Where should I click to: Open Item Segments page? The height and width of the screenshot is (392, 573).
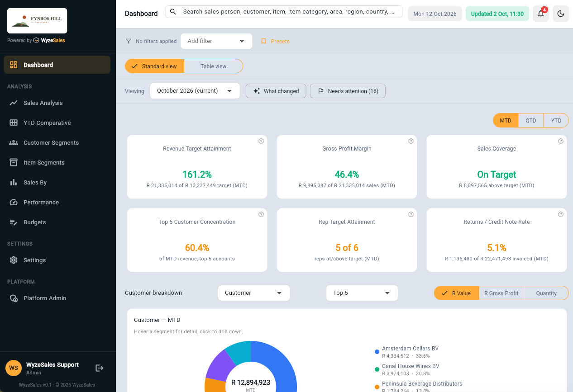click(x=57, y=162)
